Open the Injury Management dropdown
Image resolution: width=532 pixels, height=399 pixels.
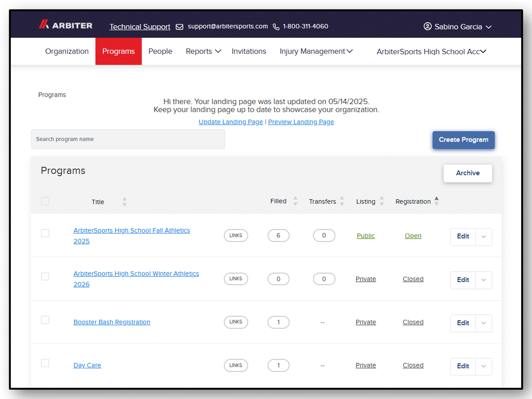(316, 51)
